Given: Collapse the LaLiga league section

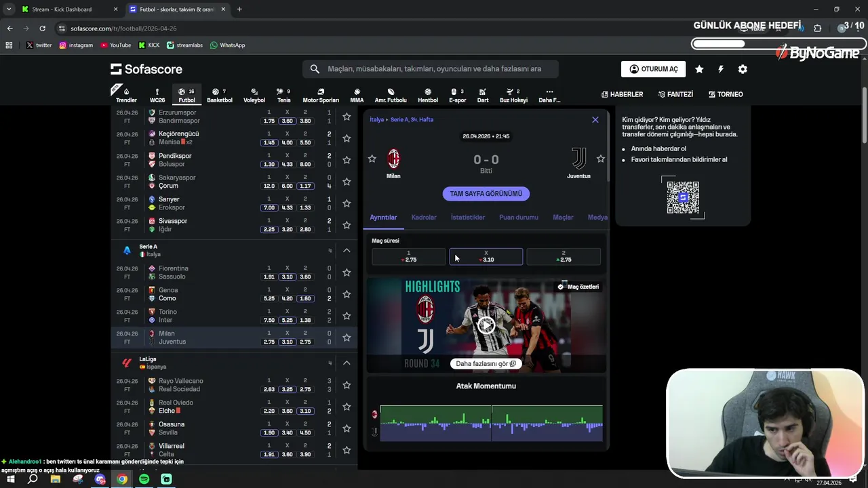Looking at the screenshot, I should (347, 363).
